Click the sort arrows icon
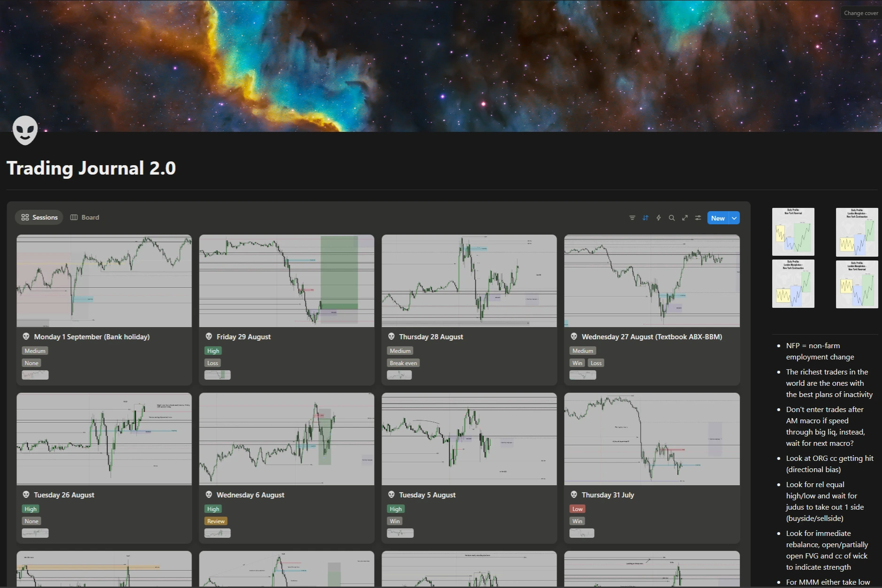Screen dimensions: 882x588 pos(645,218)
